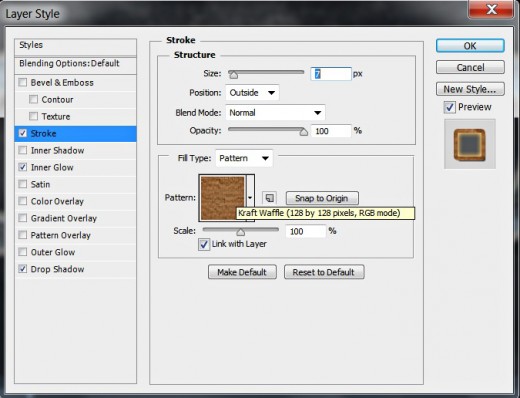The image size is (520, 398).
Task: Enable the Color Overlay checkbox
Action: pyautogui.click(x=23, y=201)
